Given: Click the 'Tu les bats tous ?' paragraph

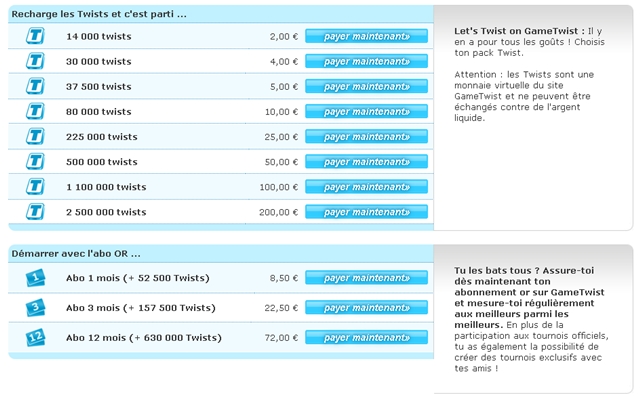Looking at the screenshot, I should point(531,319).
